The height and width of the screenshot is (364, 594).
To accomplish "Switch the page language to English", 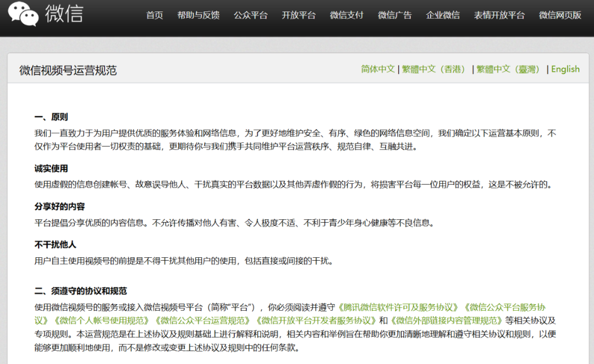I will click(565, 69).
